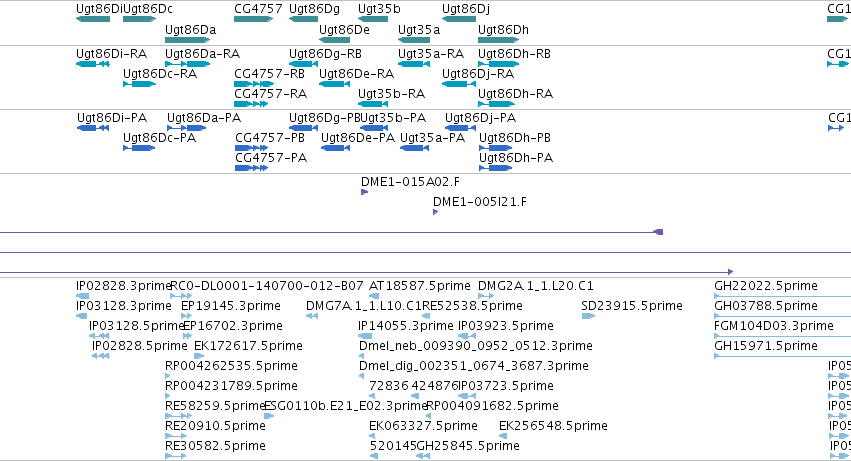Click EST DMG2A.1_1.L20.C1
Image resolution: width=851 pixels, height=461 pixels.
click(536, 286)
